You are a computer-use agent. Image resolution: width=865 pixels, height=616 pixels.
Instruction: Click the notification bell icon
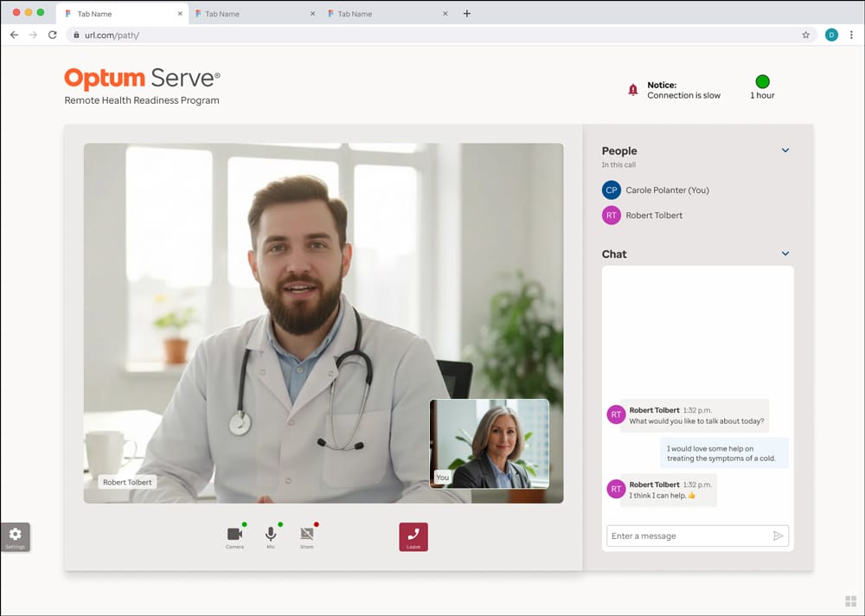click(633, 90)
